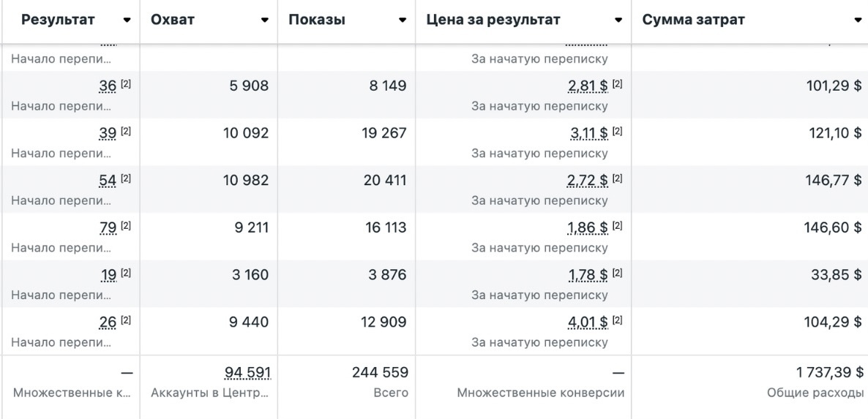Click the 4,01 $ cost per result
Screen dimensions: 868x419
pos(588,322)
